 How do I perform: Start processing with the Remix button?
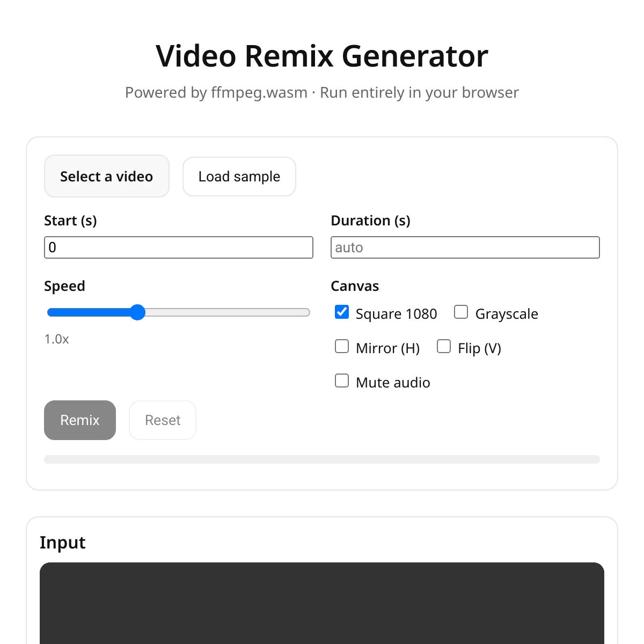coord(80,420)
